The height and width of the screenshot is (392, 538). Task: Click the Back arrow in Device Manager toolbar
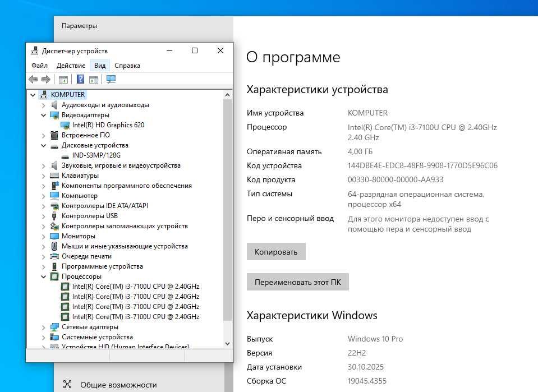coord(33,80)
